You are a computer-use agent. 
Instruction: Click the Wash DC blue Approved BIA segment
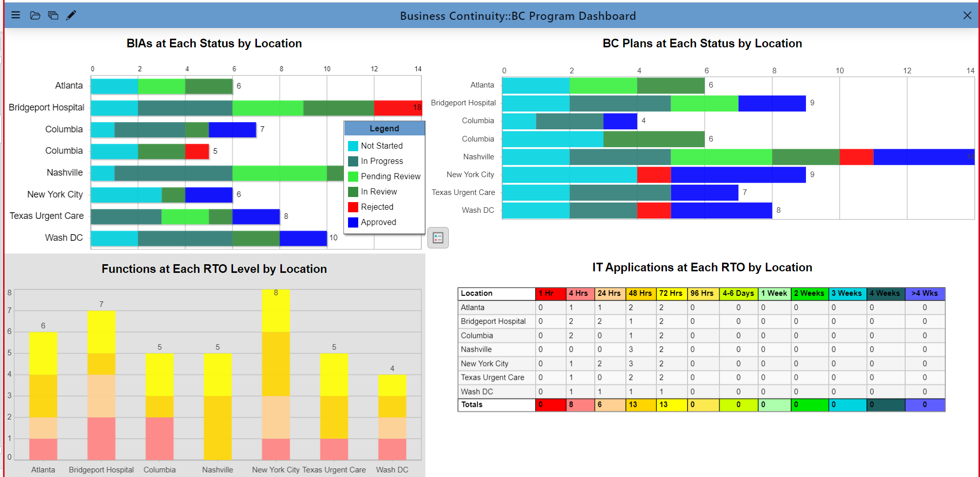click(303, 238)
